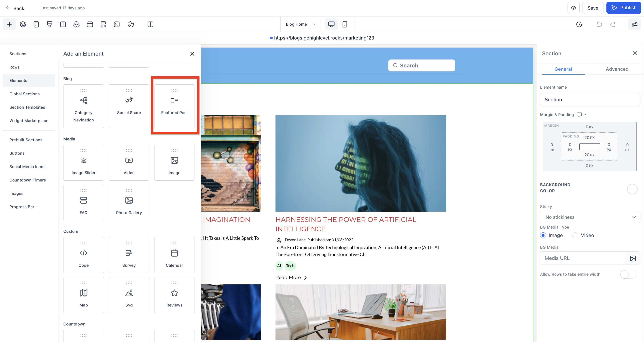Open the layers panel icon
Viewport: 644px width, 342px height.
(23, 24)
